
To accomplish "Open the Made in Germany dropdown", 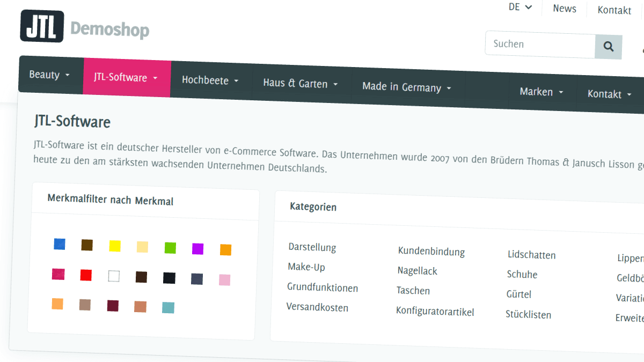I will pyautogui.click(x=406, y=87).
